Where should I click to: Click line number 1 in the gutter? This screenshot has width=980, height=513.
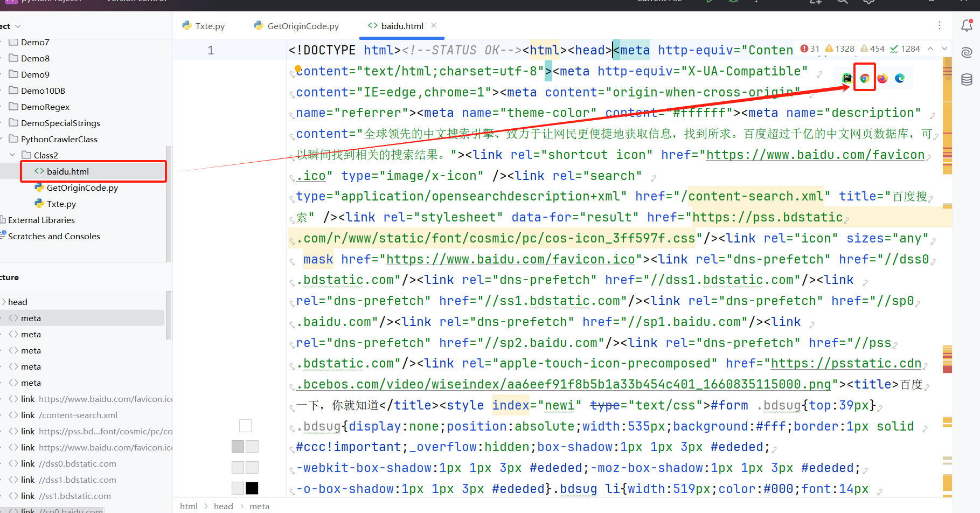(x=211, y=50)
